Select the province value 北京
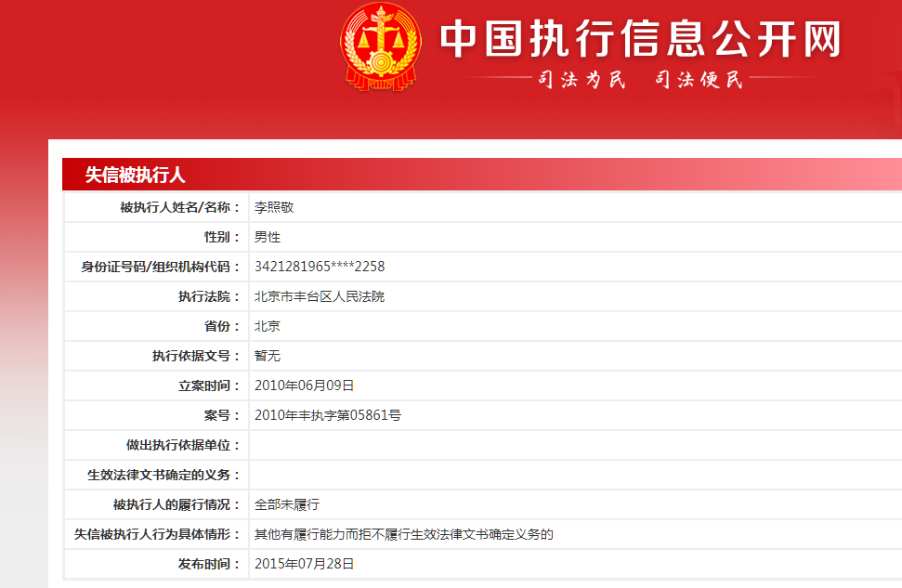The width and height of the screenshot is (902, 588). [x=268, y=326]
